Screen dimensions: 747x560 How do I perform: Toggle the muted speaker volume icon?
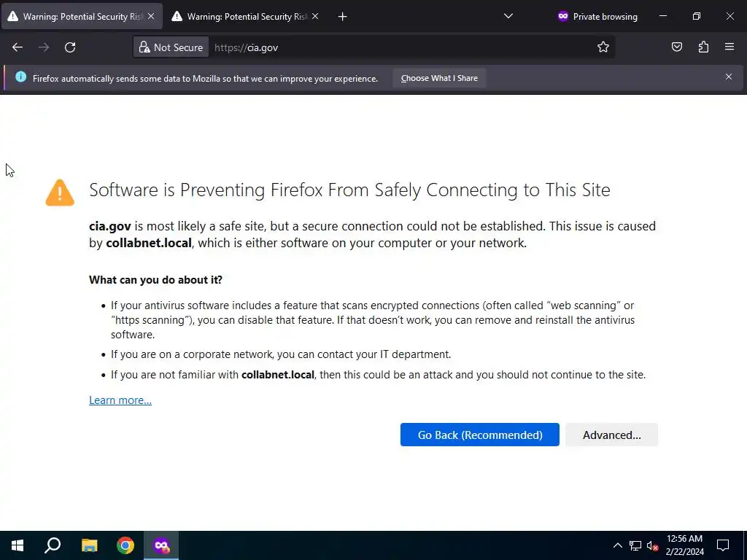pos(652,545)
